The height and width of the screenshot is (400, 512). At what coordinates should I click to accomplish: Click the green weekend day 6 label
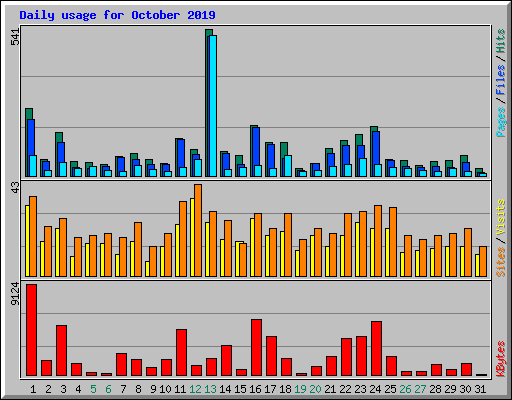tap(108, 389)
